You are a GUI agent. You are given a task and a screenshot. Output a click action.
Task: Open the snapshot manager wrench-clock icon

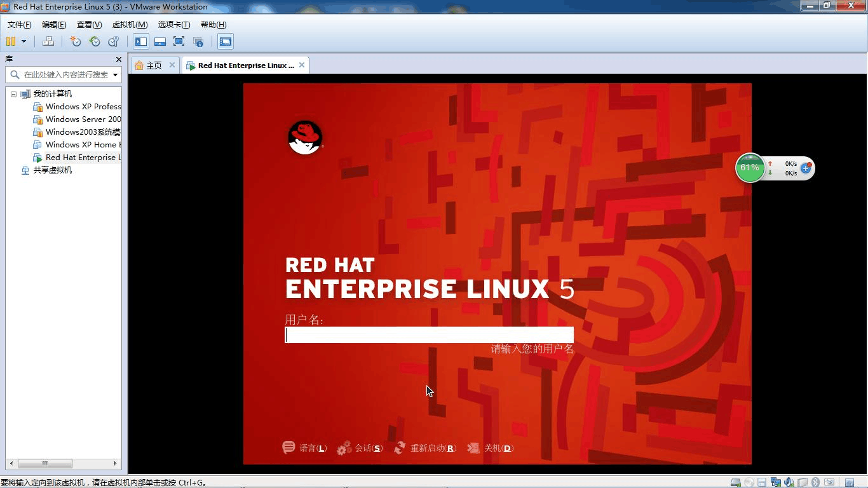(x=114, y=41)
